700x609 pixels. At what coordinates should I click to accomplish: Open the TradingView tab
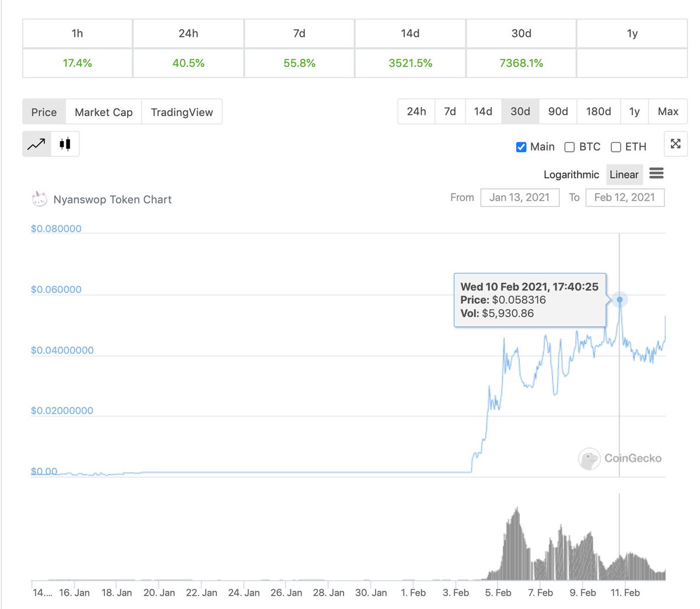[x=182, y=111]
